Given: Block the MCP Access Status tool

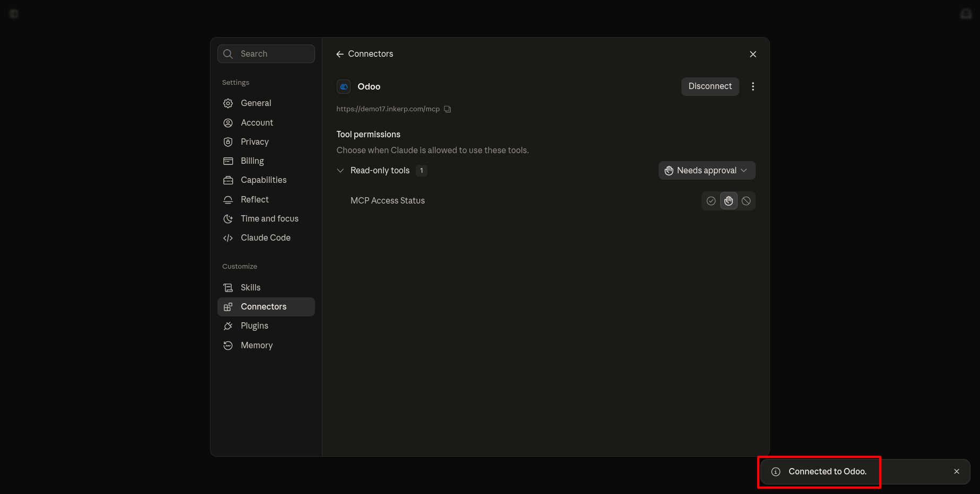Looking at the screenshot, I should click(x=746, y=201).
